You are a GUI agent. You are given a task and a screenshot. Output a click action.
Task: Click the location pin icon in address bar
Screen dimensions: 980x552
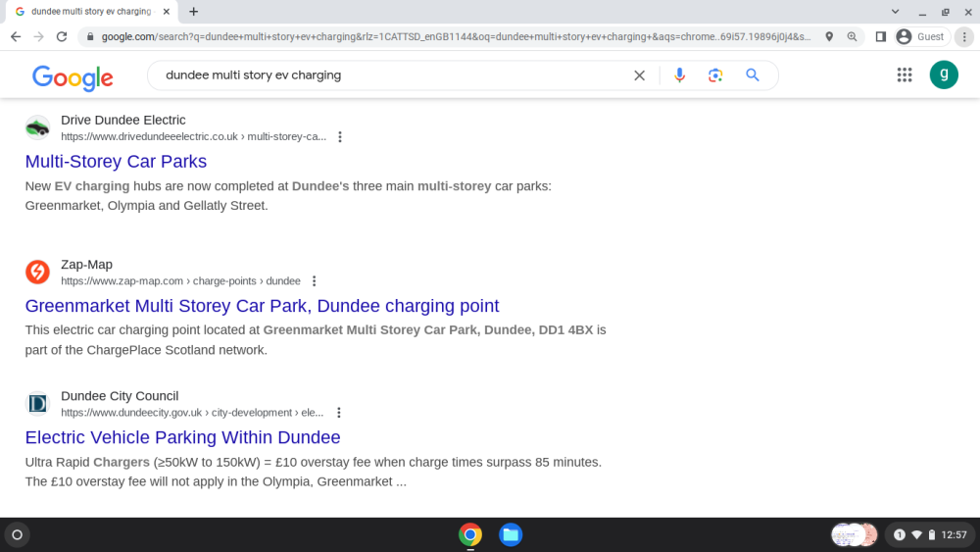pyautogui.click(x=829, y=37)
